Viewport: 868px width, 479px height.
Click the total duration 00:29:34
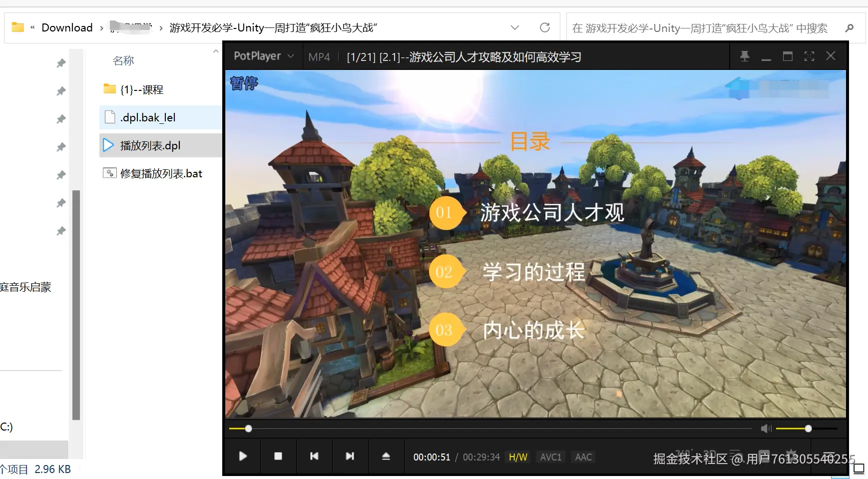[481, 457]
